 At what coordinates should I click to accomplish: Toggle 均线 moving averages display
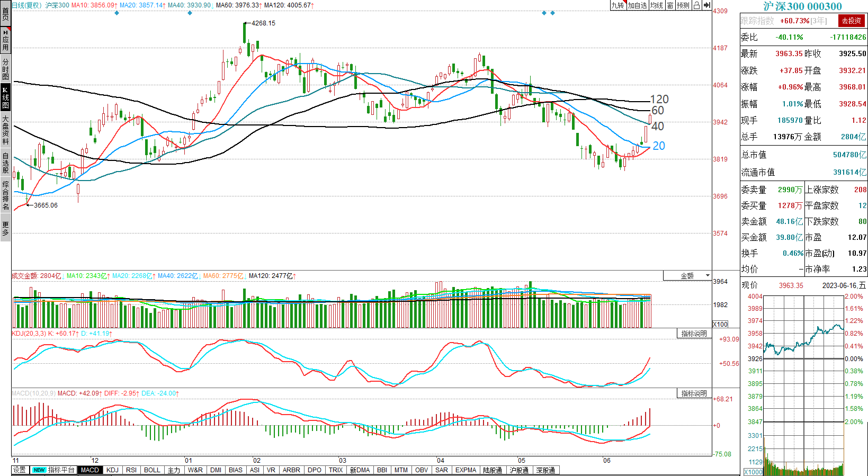657,5
